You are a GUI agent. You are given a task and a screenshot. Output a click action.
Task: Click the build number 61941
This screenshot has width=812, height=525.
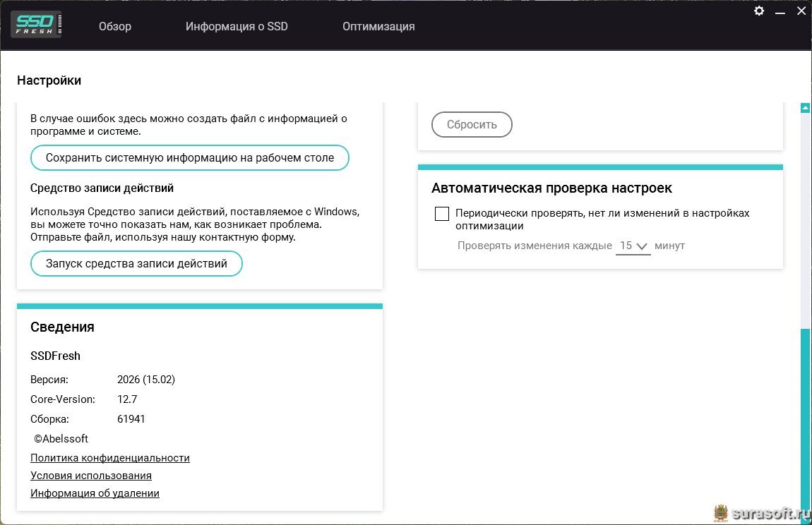(x=131, y=419)
